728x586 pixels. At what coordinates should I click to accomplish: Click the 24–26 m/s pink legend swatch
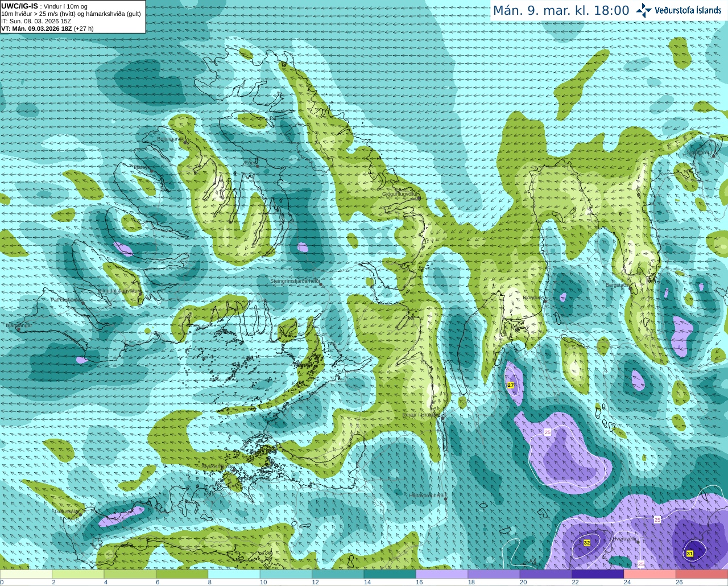650,574
